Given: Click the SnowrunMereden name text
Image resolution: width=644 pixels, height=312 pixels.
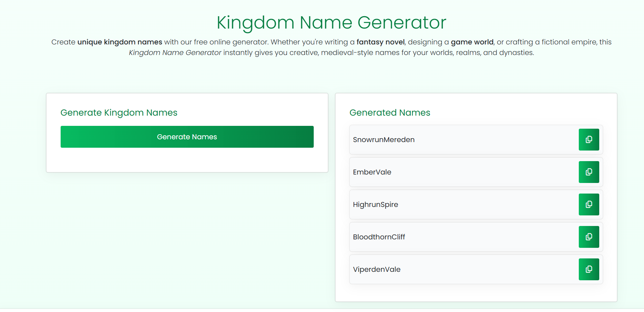Looking at the screenshot, I should coord(384,140).
